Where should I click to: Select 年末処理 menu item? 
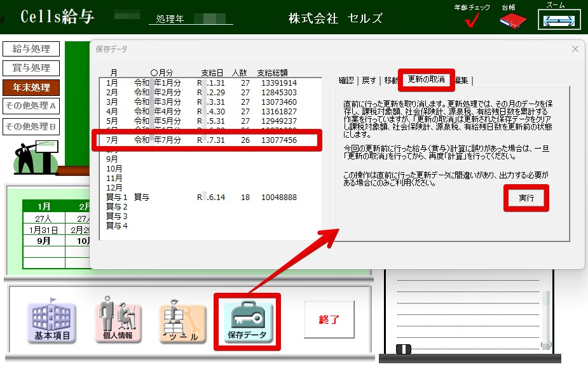pyautogui.click(x=31, y=87)
